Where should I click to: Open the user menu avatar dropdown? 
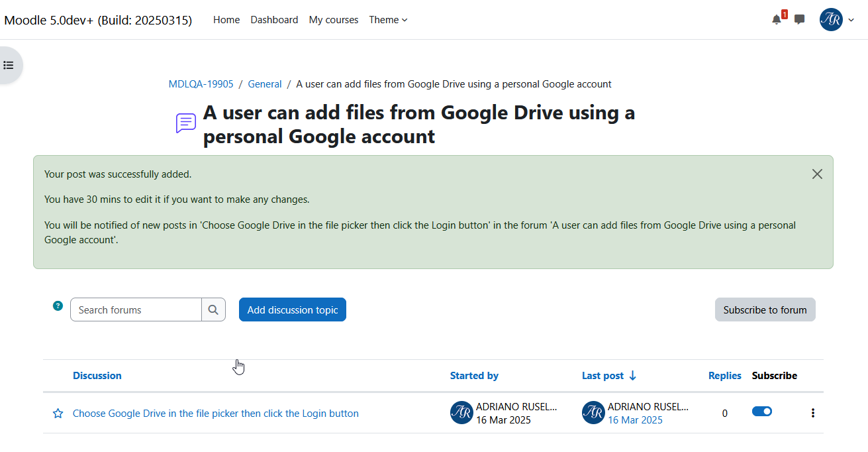pos(837,20)
